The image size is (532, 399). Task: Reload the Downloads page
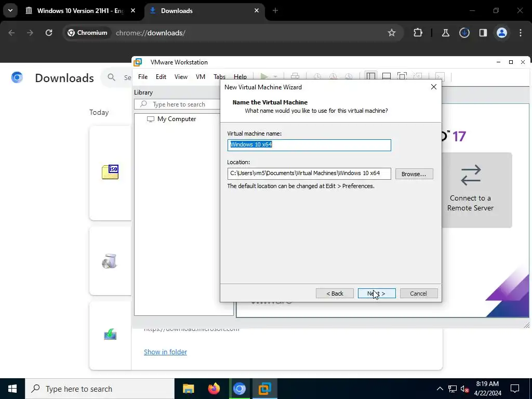(49, 33)
